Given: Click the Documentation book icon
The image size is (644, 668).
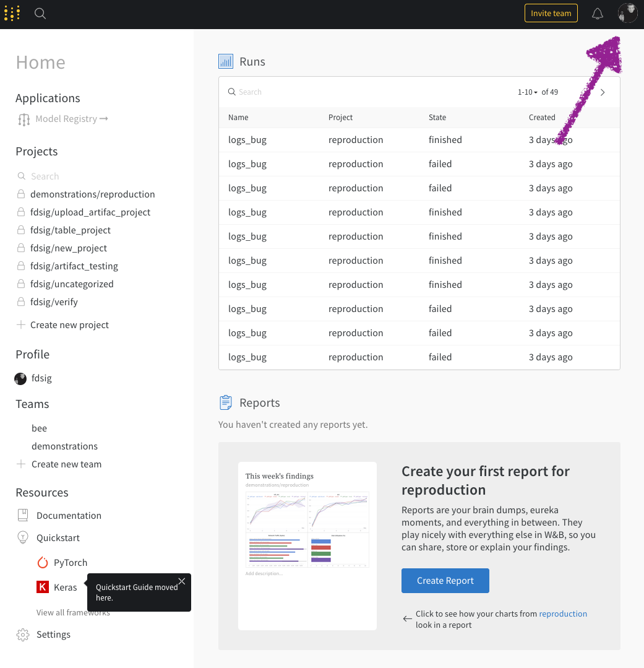Looking at the screenshot, I should 23,515.
